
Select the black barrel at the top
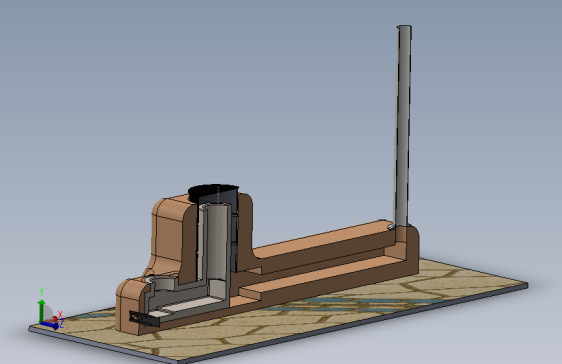click(213, 193)
